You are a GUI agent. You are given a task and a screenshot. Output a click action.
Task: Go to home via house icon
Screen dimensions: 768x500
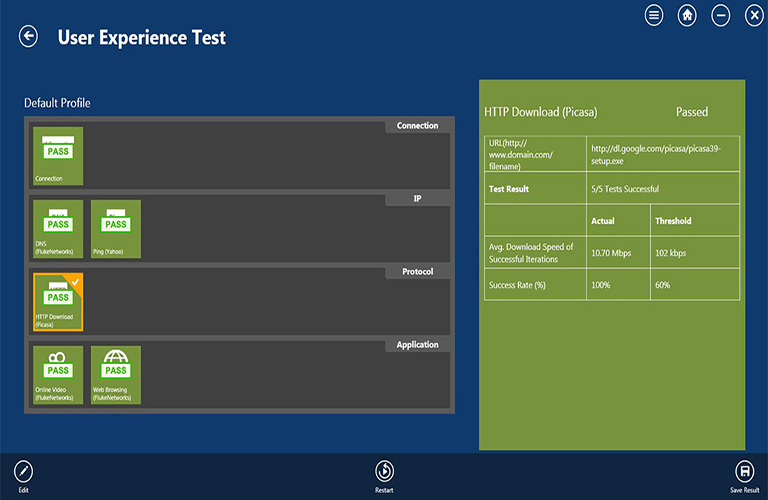687,15
